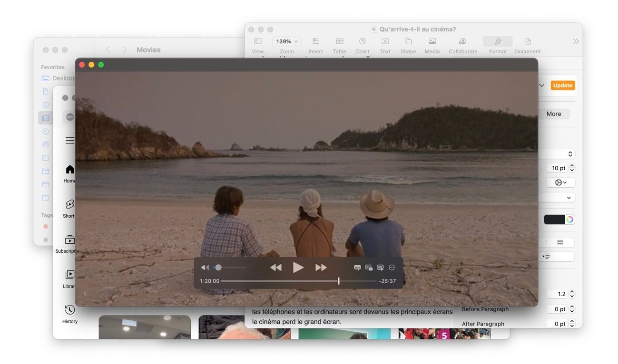Insert a Table from Pages toolbar
The width and height of the screenshot is (618, 364).
(x=339, y=46)
